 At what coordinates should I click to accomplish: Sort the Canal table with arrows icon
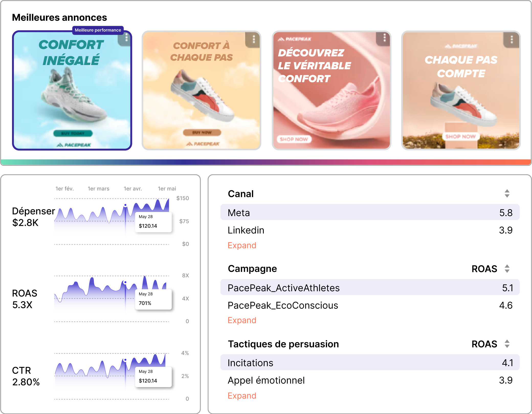(507, 194)
